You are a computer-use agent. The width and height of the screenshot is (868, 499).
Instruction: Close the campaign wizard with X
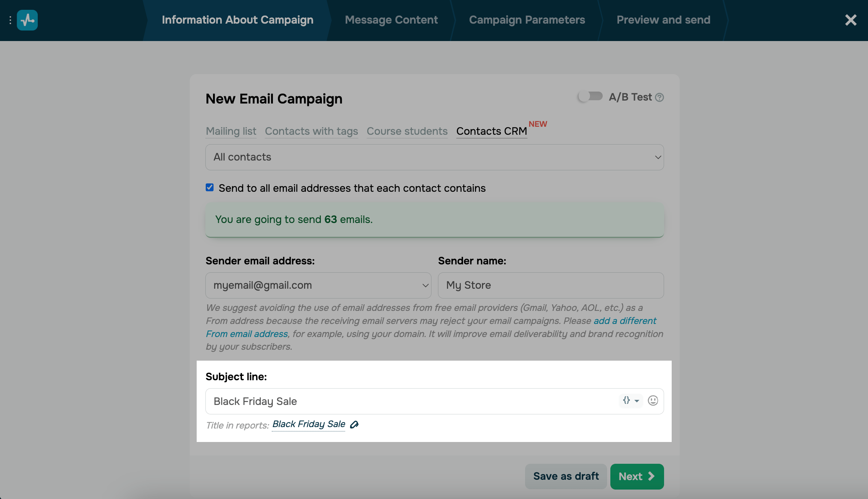tap(851, 20)
